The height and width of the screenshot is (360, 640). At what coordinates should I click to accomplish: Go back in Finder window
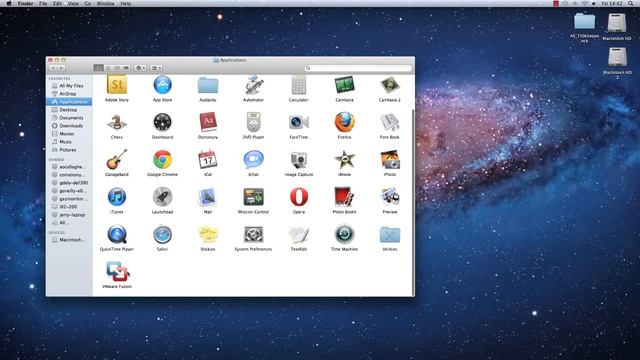53,68
